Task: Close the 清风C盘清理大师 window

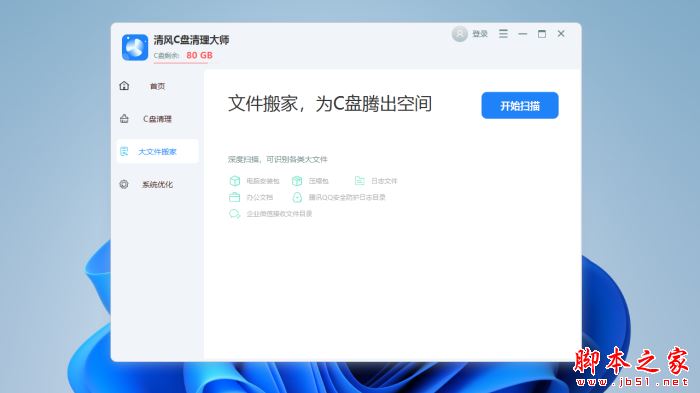Action: point(561,33)
